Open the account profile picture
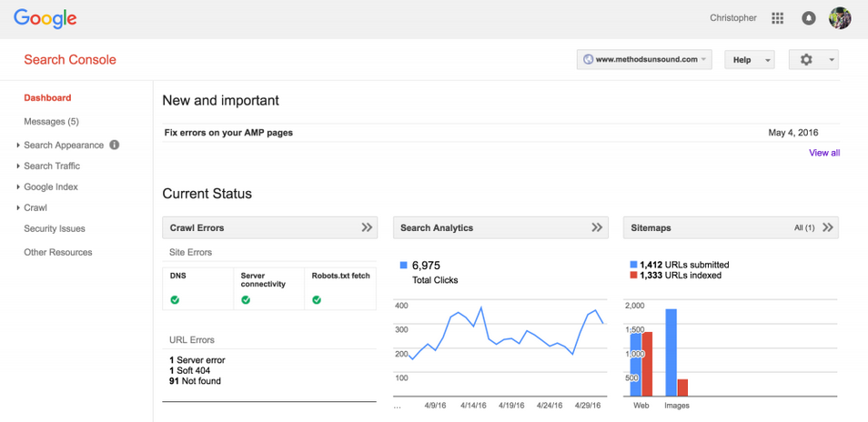This screenshot has height=422, width=868. pos(839,18)
